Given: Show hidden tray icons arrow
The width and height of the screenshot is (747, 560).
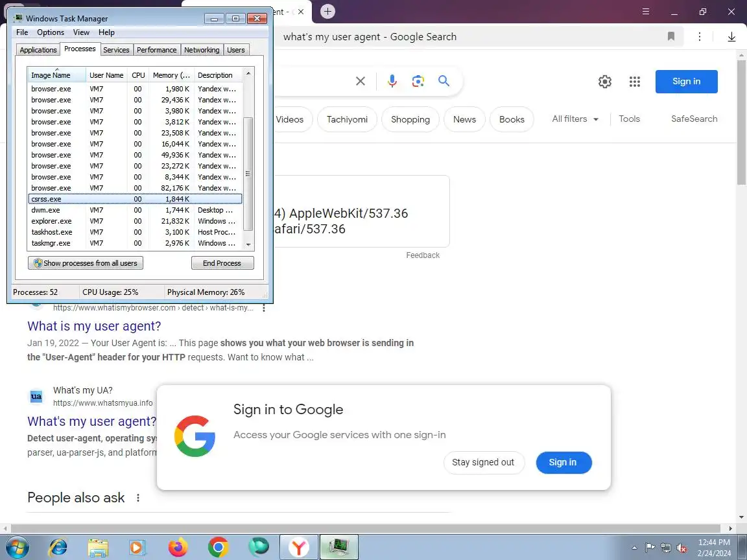Looking at the screenshot, I should [634, 548].
